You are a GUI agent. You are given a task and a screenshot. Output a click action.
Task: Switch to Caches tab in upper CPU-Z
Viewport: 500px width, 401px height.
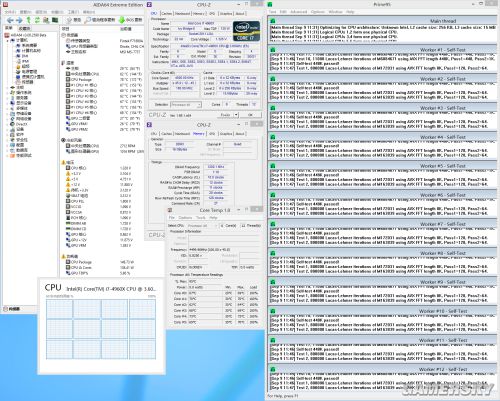coord(166,14)
